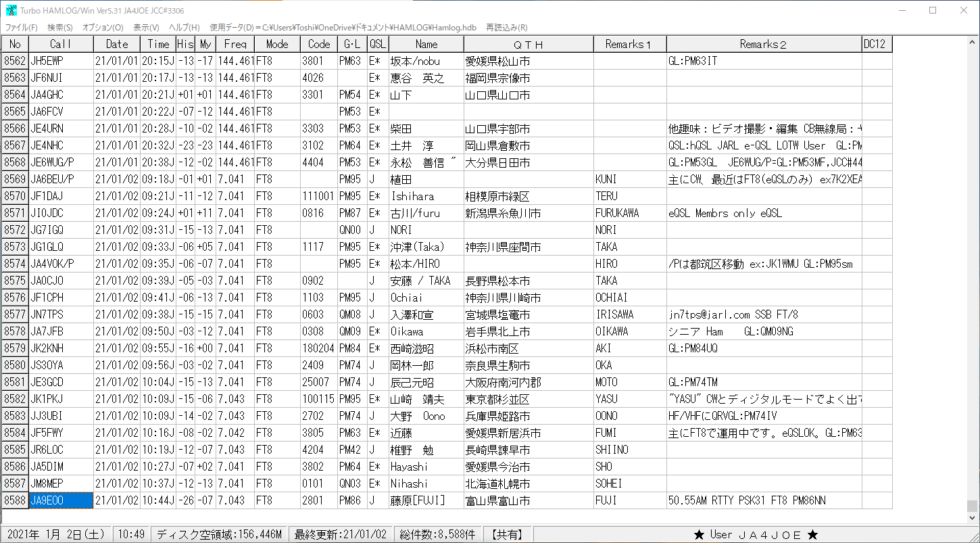
Task: Click the Remarks1 cell FURUKAWA
Action: 630,213
